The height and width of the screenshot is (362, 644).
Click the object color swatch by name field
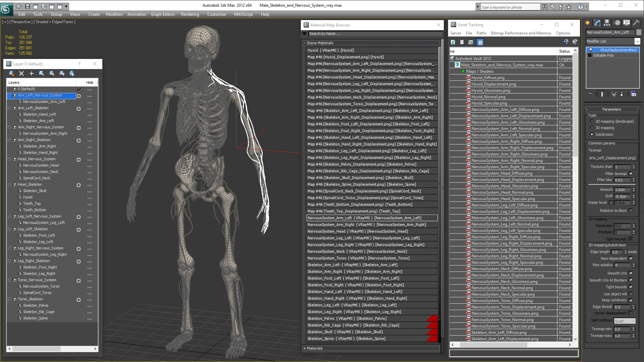point(639,32)
